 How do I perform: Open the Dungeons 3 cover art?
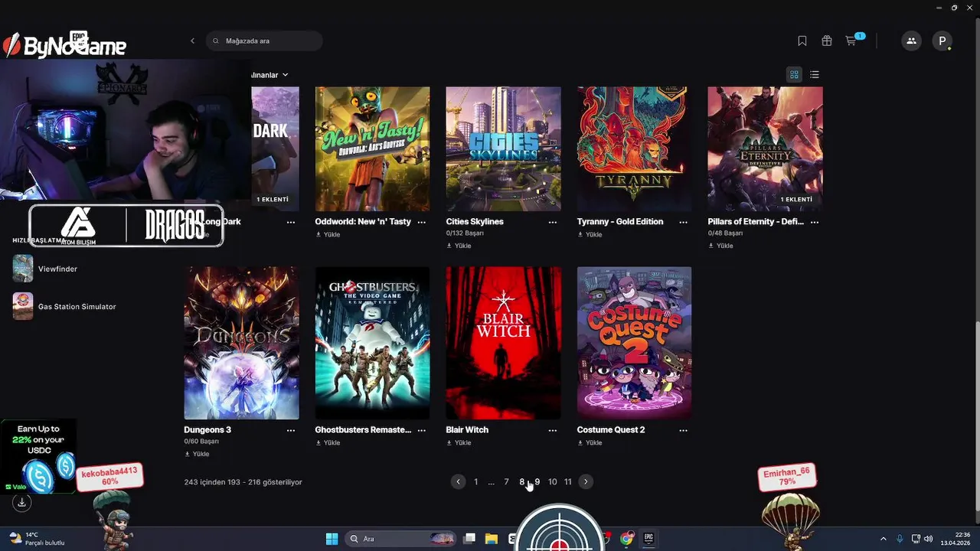point(241,343)
